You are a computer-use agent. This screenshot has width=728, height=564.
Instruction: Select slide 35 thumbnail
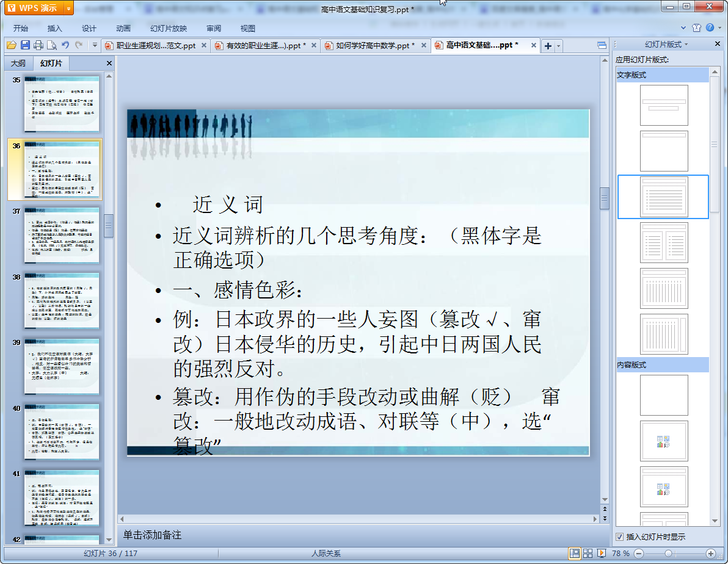[x=62, y=104]
